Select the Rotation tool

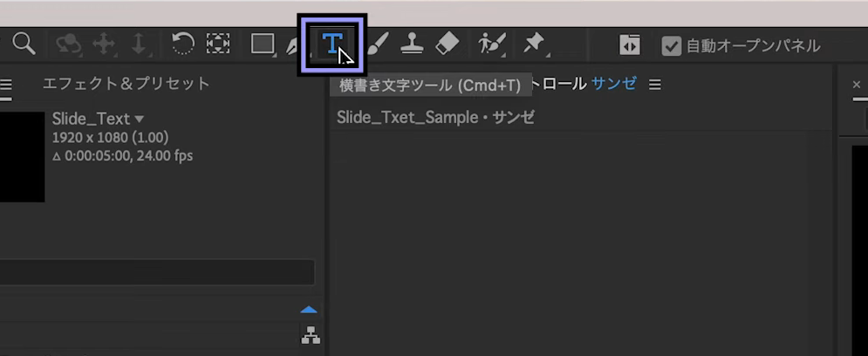point(183,43)
